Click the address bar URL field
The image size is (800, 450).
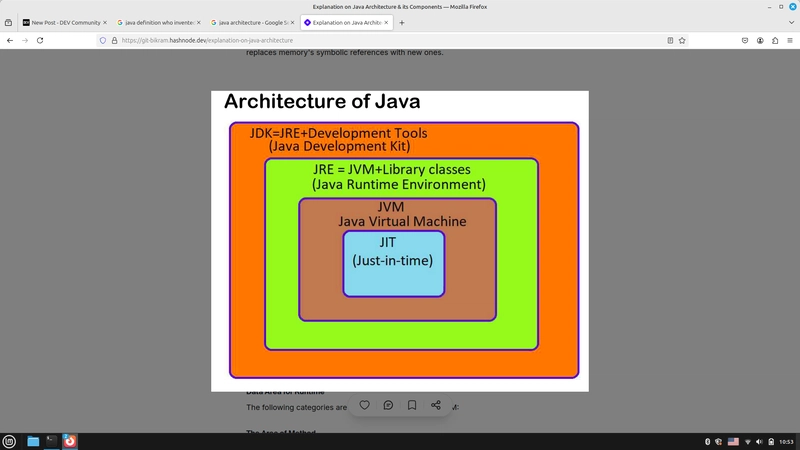click(390, 40)
